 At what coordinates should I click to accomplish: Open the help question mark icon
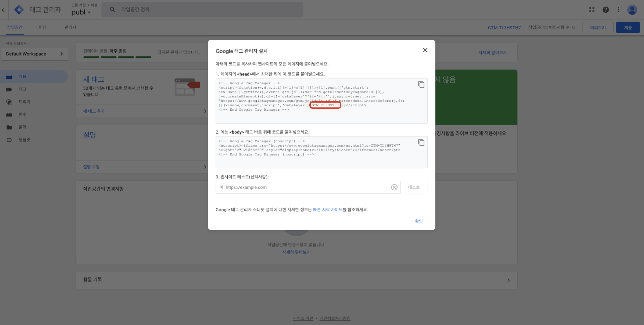coord(605,10)
